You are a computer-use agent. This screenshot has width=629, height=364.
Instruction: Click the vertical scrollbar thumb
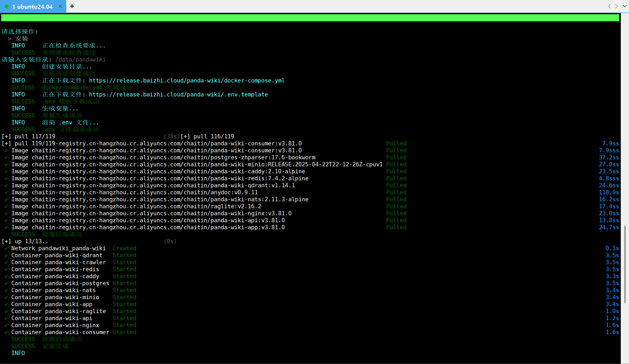coord(625,264)
